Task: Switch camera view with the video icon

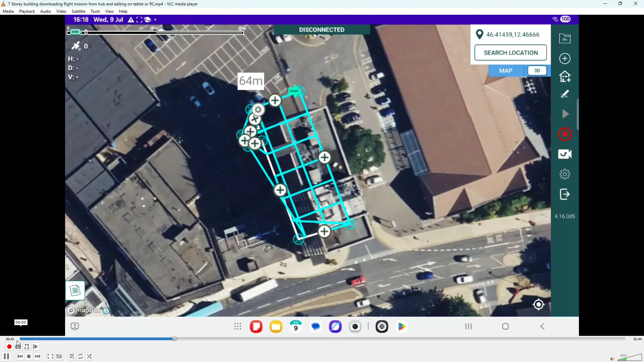Action: point(565,154)
